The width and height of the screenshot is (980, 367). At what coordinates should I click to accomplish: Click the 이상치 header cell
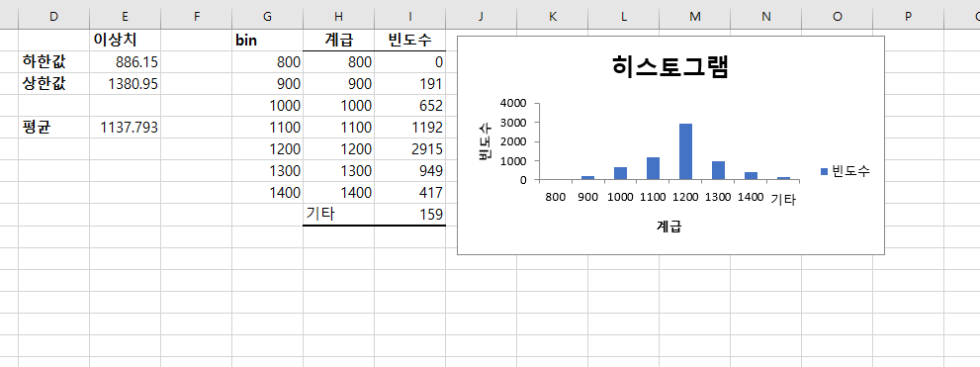125,40
